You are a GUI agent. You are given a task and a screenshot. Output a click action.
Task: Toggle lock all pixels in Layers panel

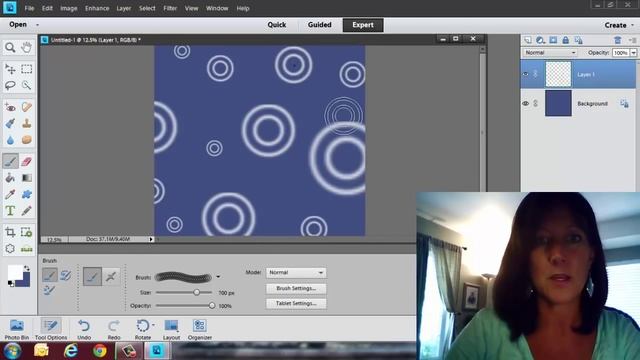tap(566, 40)
